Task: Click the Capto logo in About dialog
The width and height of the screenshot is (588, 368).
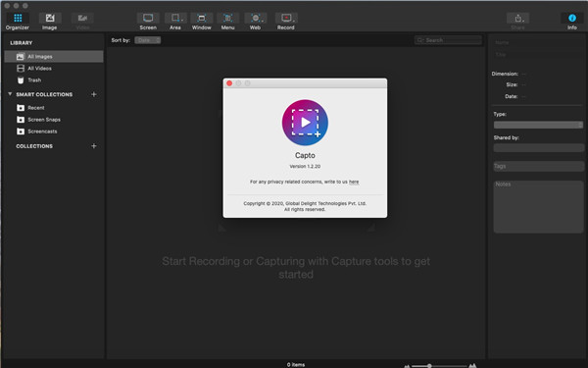Action: (x=305, y=123)
